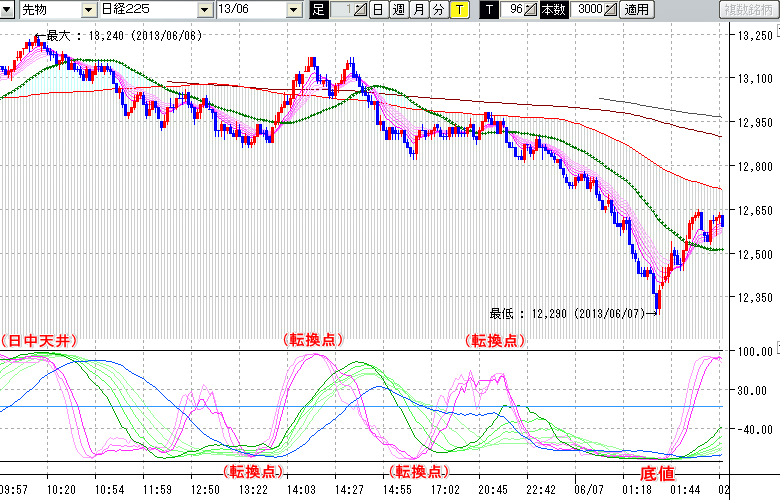Viewport: 780px width, 500px height.
Task: Select the minute (分) timeframe button
Action: [438, 10]
